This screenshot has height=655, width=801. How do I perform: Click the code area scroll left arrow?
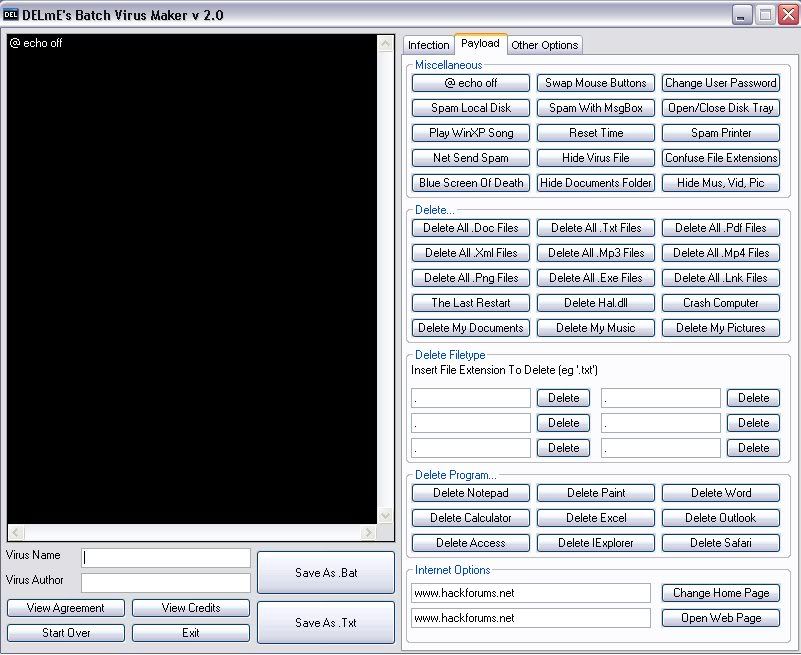[15, 532]
